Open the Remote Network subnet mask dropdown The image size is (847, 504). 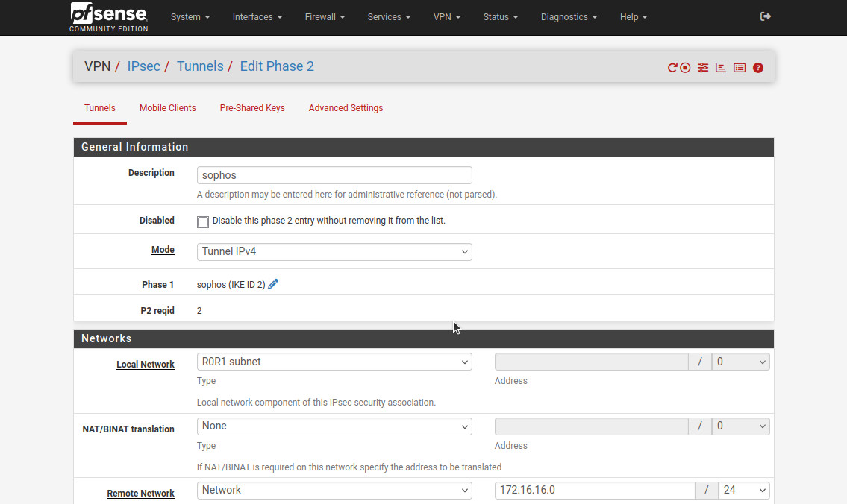744,491
